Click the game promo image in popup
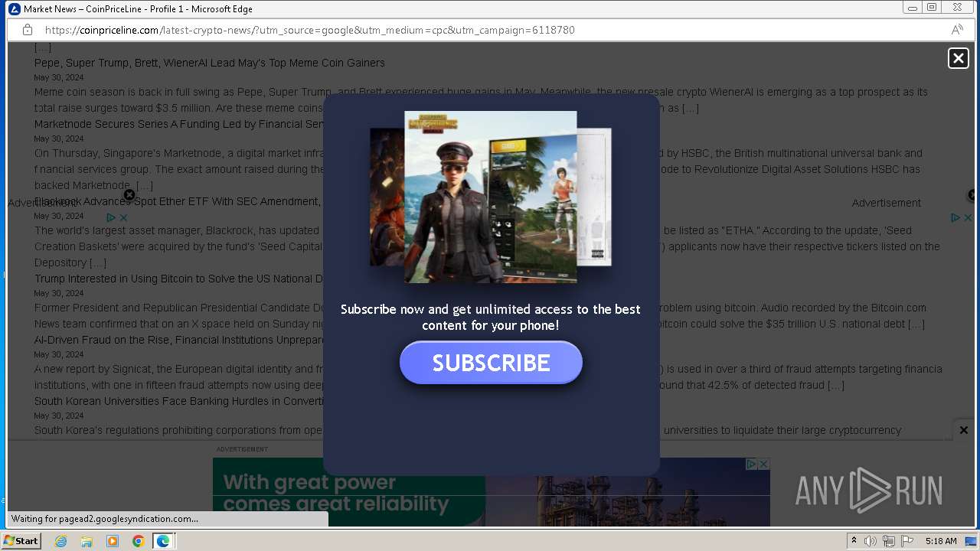The width and height of the screenshot is (980, 551). pyautogui.click(x=491, y=197)
